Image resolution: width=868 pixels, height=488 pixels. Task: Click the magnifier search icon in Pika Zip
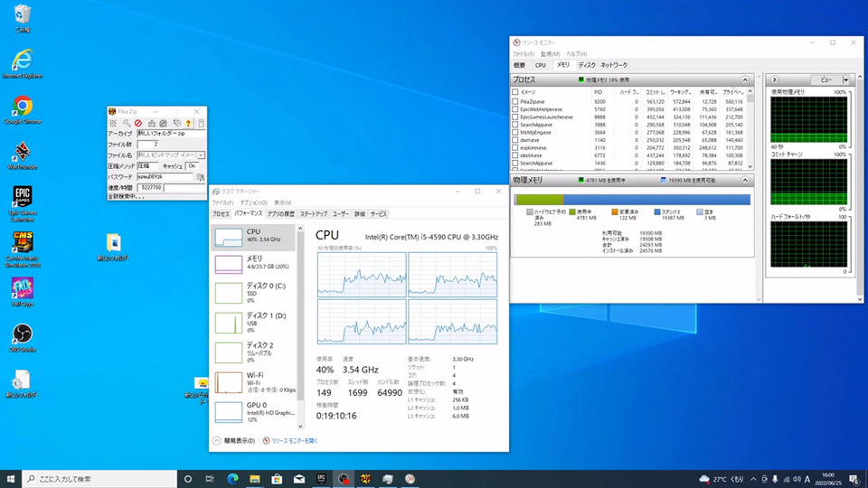click(x=127, y=123)
